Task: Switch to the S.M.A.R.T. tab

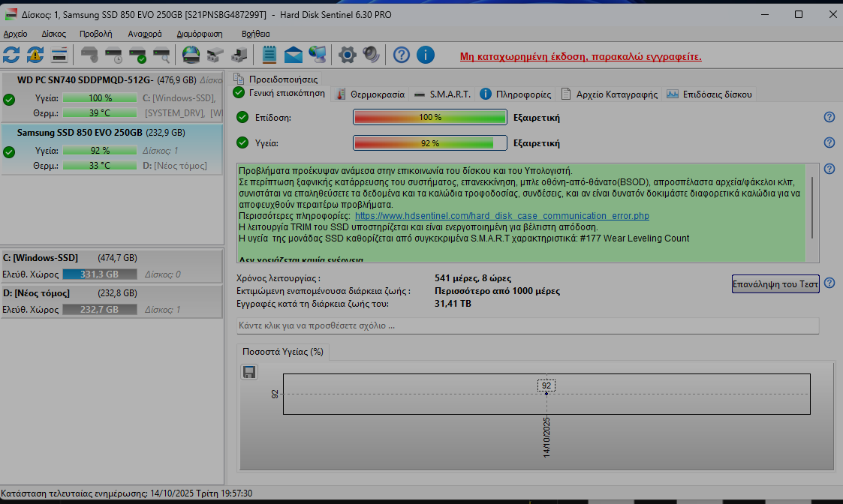Action: (442, 94)
